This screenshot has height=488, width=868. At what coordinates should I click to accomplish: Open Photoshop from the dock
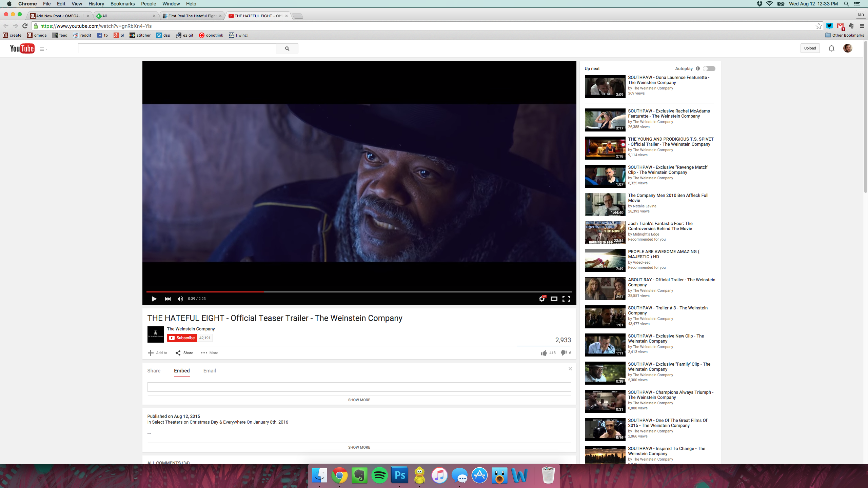[x=399, y=475]
